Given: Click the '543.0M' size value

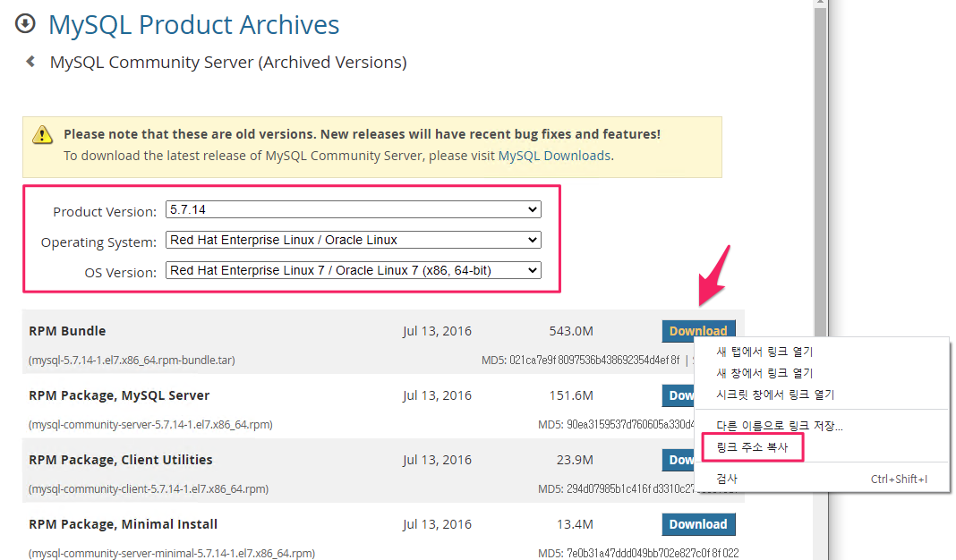Looking at the screenshot, I should coord(571,331).
